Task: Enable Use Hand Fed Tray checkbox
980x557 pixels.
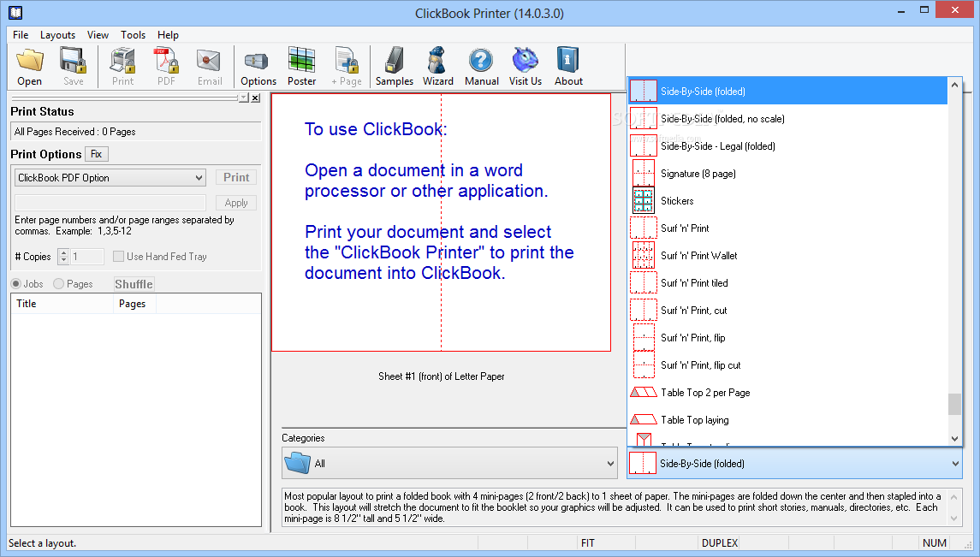Action: (x=118, y=256)
